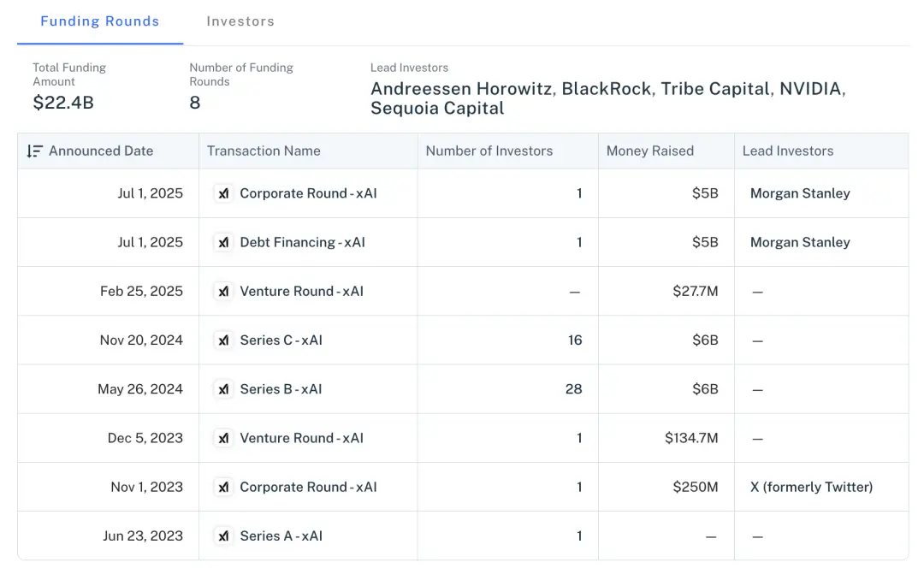Sort table using Announced Date sort icon

click(34, 151)
